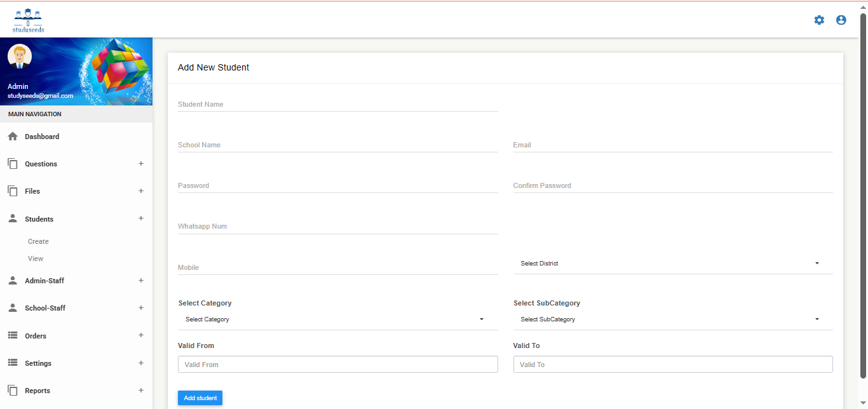Open the settings gear icon in header
The width and height of the screenshot is (868, 409).
819,20
